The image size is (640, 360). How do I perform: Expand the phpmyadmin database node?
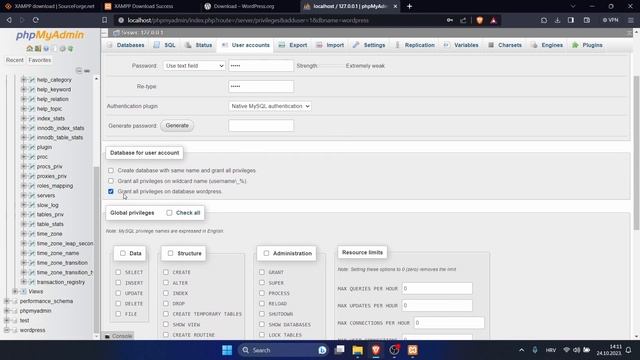[x=7, y=311]
